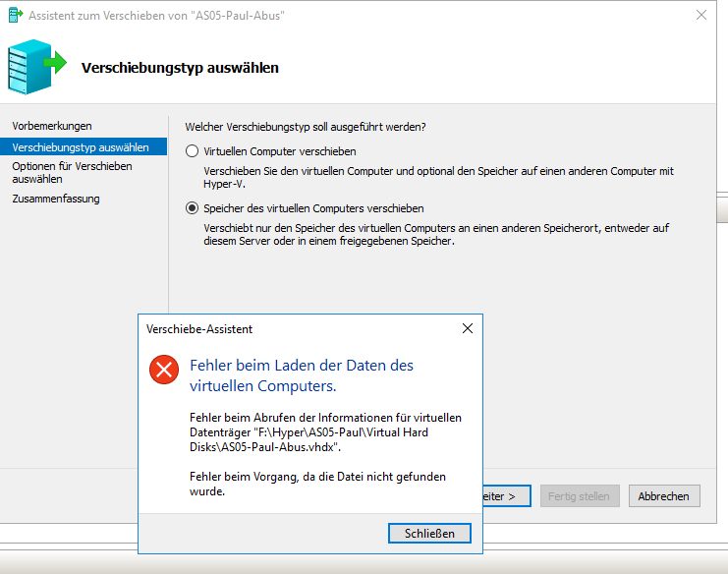The height and width of the screenshot is (574, 728).
Task: Close the move wizard window with X
Action: 701,15
